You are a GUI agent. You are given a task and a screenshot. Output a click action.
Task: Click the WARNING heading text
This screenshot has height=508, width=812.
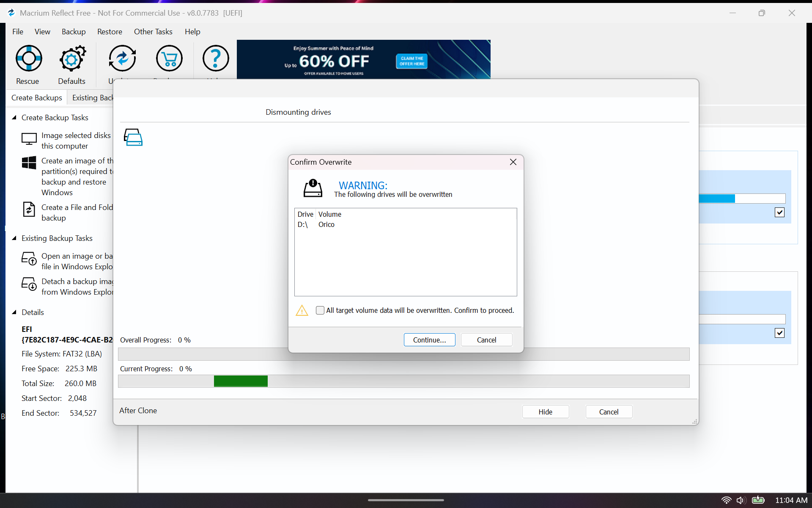tap(363, 185)
